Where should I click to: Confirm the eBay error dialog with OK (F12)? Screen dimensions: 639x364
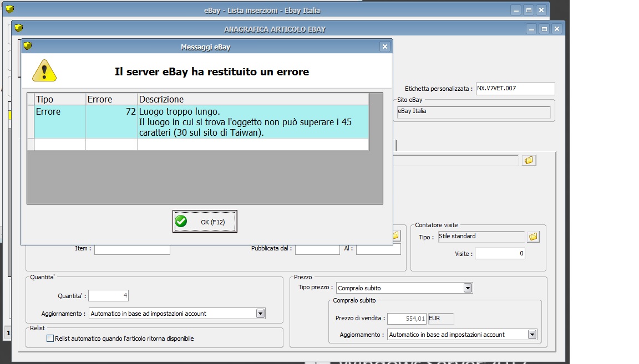tap(205, 222)
